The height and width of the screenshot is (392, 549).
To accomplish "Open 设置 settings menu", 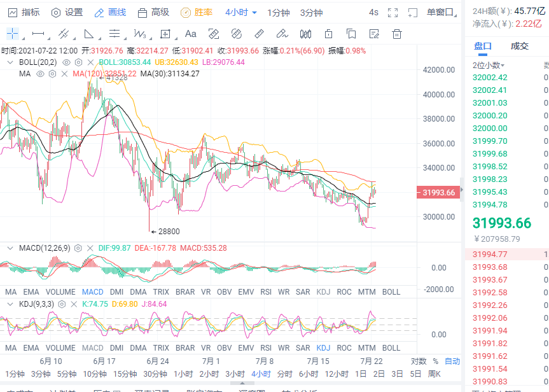I will pyautogui.click(x=67, y=13).
